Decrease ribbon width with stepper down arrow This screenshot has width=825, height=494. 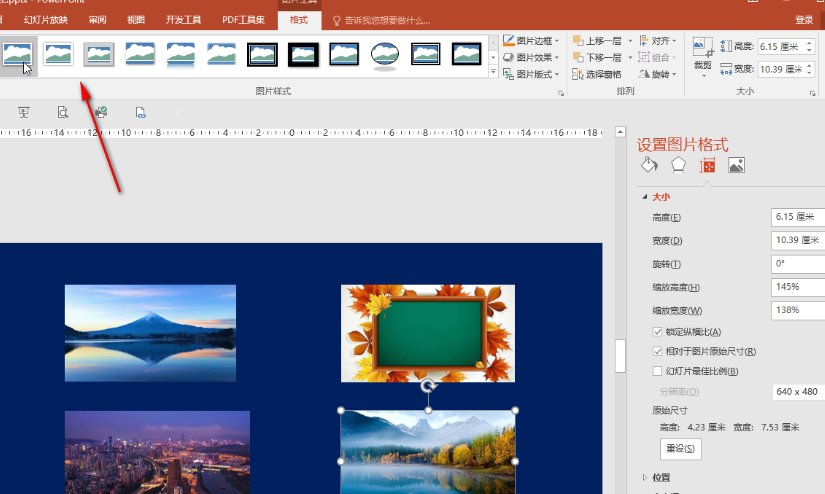810,73
